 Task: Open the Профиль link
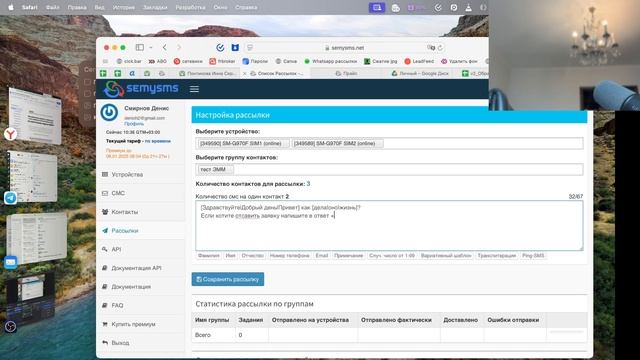[x=134, y=124]
